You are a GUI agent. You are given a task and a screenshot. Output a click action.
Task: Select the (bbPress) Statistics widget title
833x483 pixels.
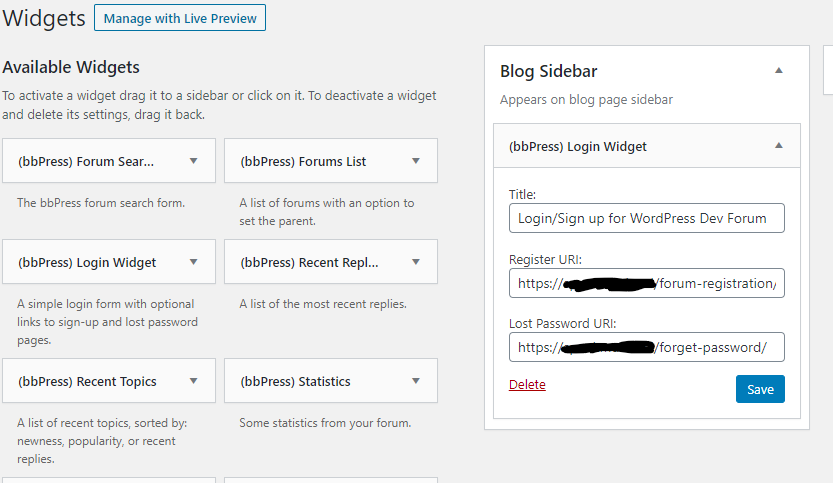295,382
